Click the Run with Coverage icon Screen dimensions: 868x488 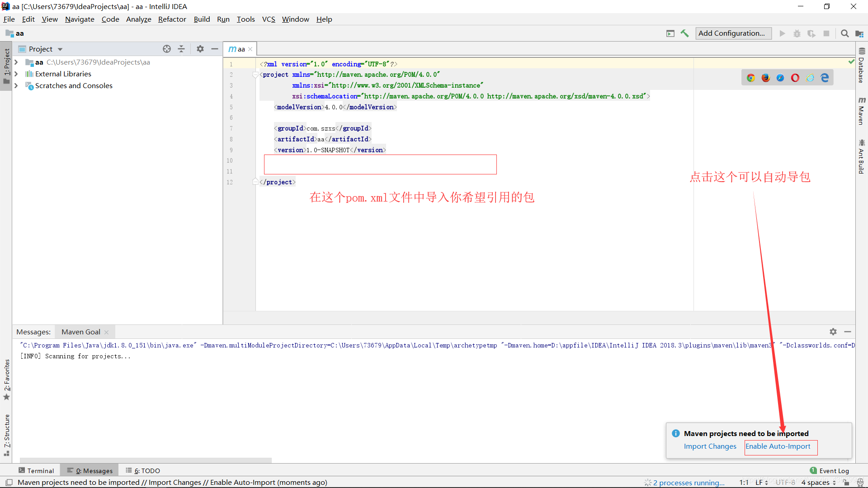[811, 33]
